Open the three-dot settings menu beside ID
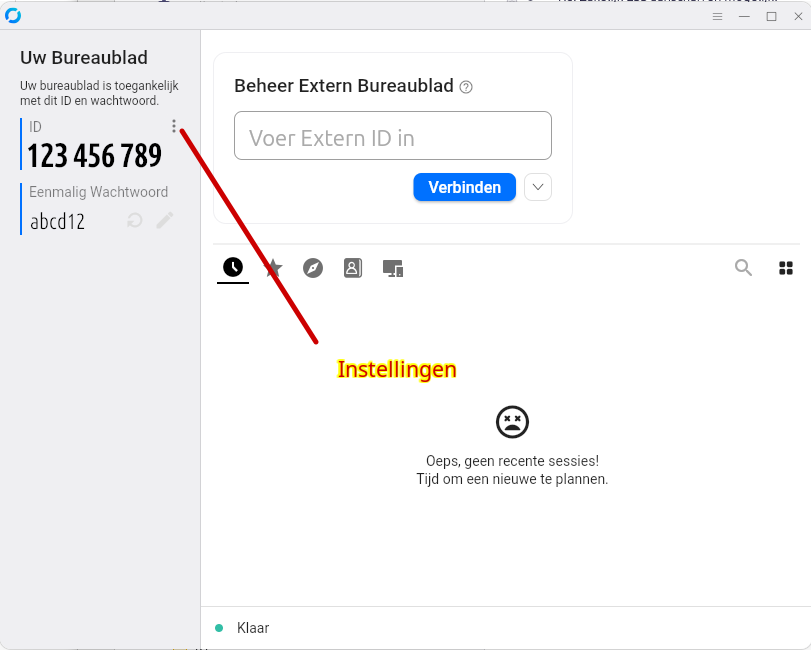This screenshot has width=811, height=650. tap(174, 126)
